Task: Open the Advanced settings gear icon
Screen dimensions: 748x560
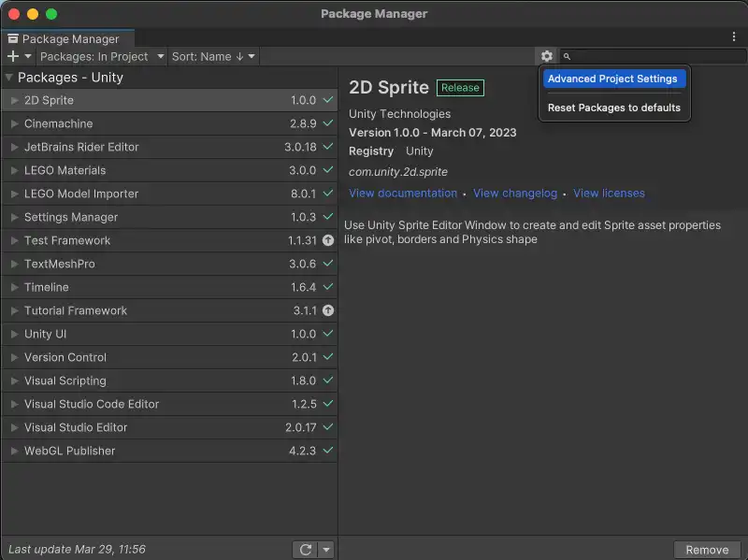Action: [547, 56]
